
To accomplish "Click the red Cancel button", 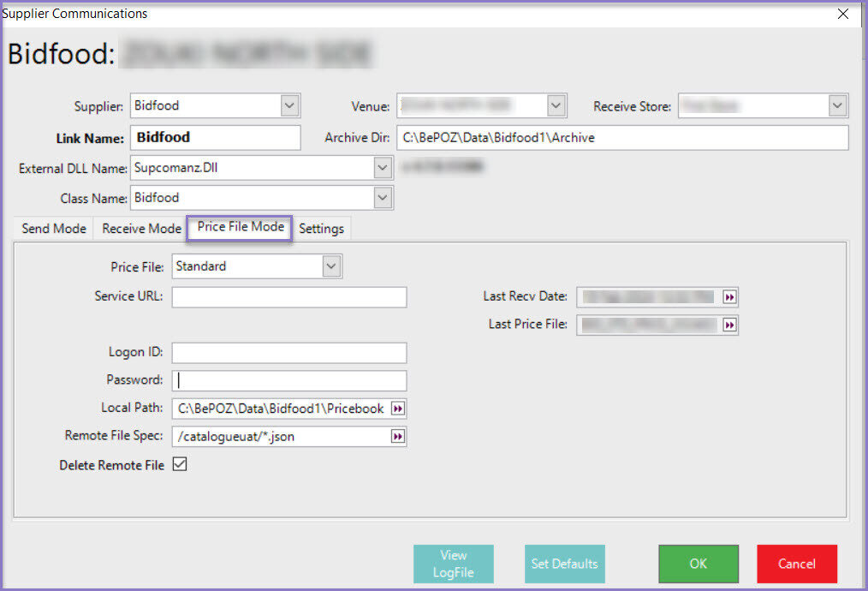I will click(x=797, y=564).
